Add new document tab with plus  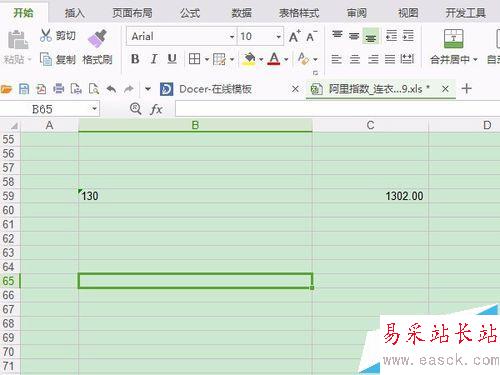467,89
